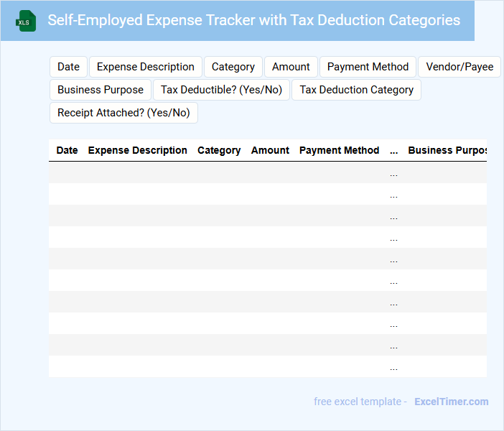
Task: Select the Category tag button
Action: click(233, 67)
